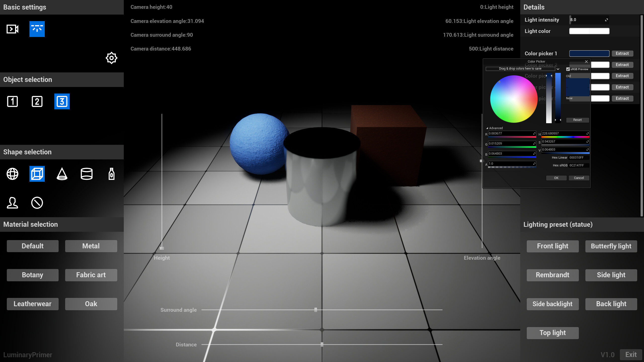Enable sRGB Preview in the color picker
Screen dimensions: 644x362
568,69
